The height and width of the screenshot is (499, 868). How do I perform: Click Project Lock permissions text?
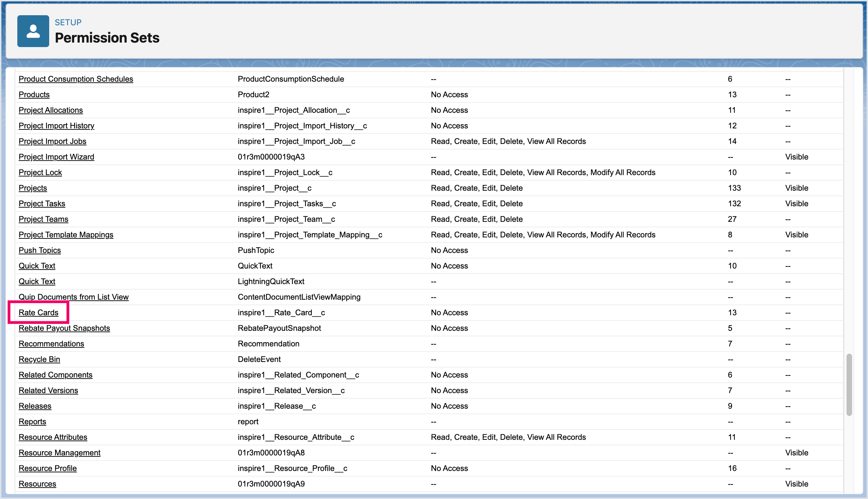pos(543,172)
